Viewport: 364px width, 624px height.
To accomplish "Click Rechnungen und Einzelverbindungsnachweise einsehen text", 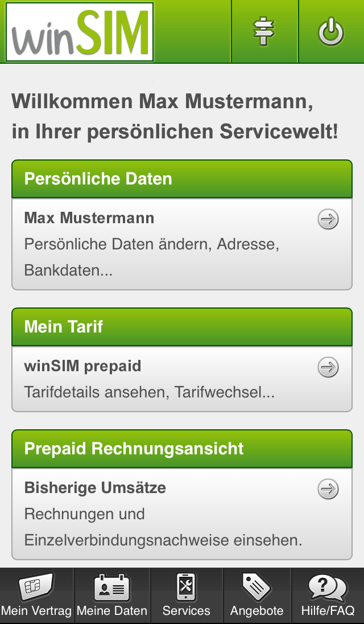I will click(x=163, y=527).
